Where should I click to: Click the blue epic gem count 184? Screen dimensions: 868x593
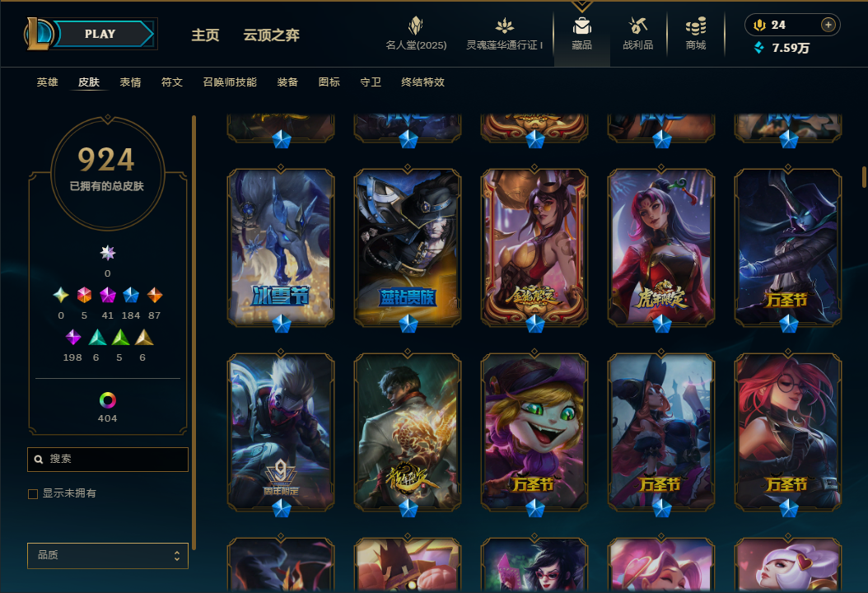pos(131,315)
